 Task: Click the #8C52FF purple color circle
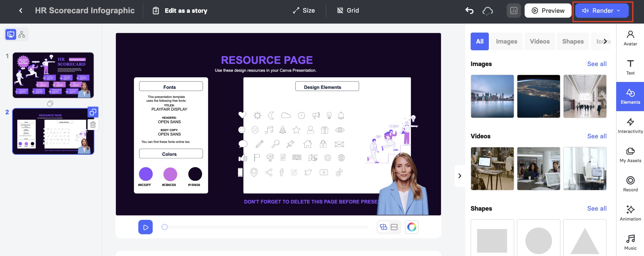[146, 174]
